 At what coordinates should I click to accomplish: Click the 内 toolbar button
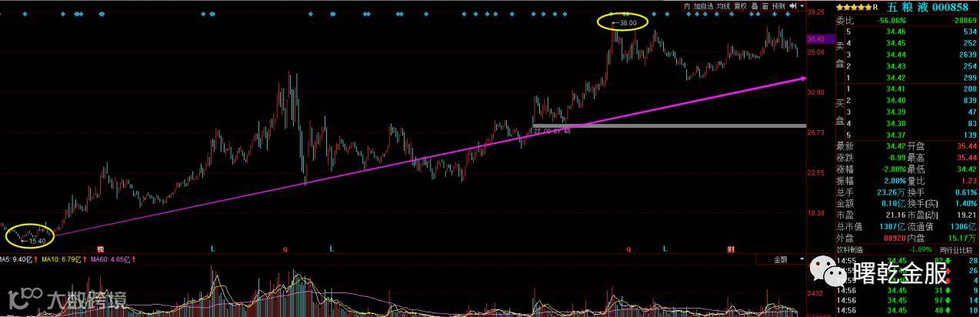(687, 5)
